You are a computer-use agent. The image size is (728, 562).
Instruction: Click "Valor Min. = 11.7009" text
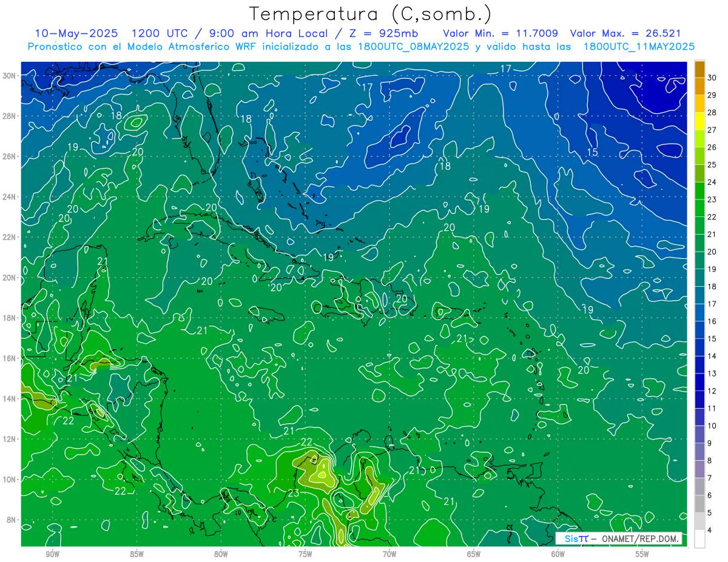click(x=500, y=33)
